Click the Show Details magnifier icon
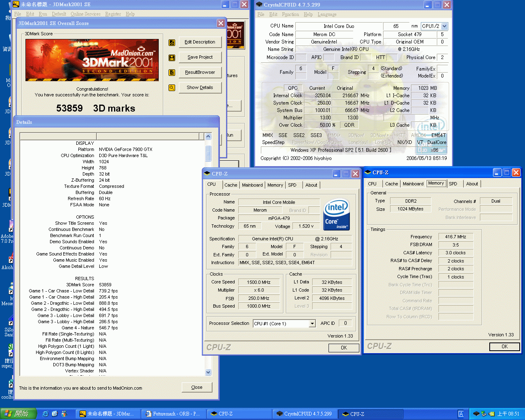The image size is (525, 420). 172,88
